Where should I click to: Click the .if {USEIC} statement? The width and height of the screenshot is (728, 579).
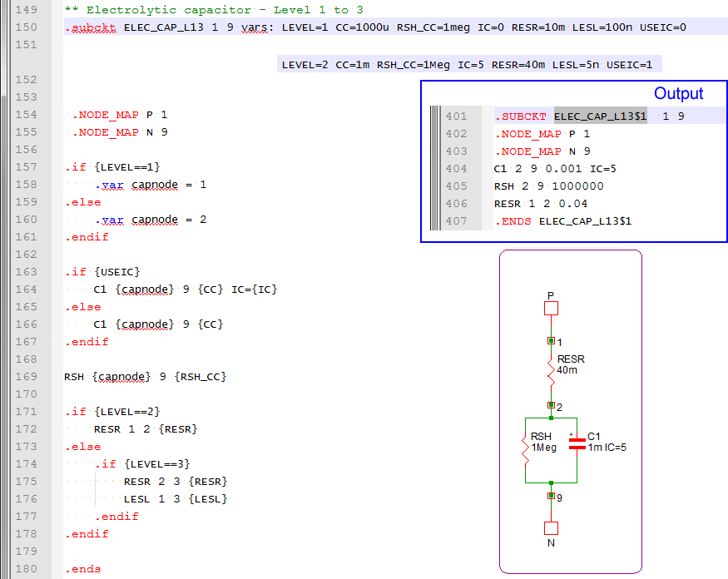click(103, 271)
